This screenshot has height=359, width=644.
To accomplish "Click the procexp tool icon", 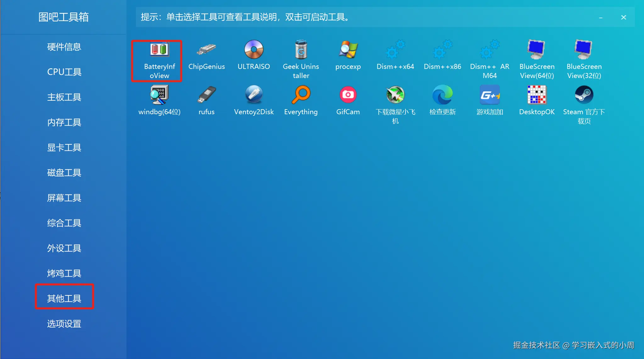I will coord(348,50).
